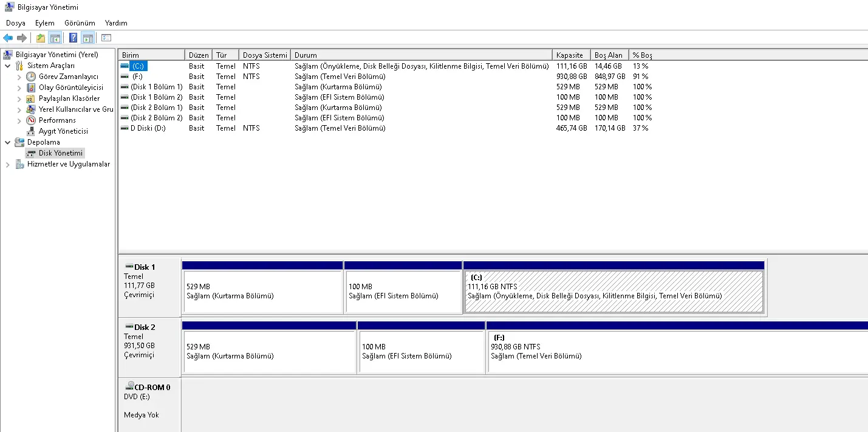The width and height of the screenshot is (868, 432).
Task: Collapse the Sistem Araçları tree node
Action: tap(7, 66)
